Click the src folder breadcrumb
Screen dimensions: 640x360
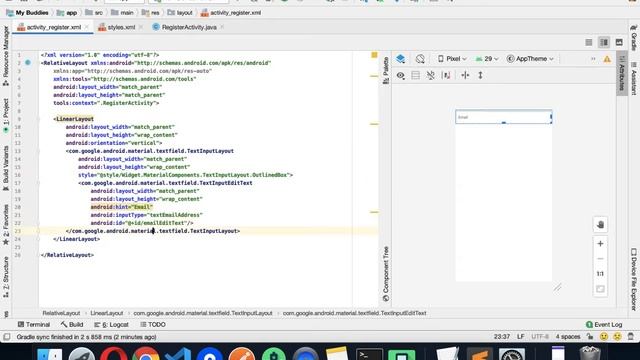(x=94, y=13)
